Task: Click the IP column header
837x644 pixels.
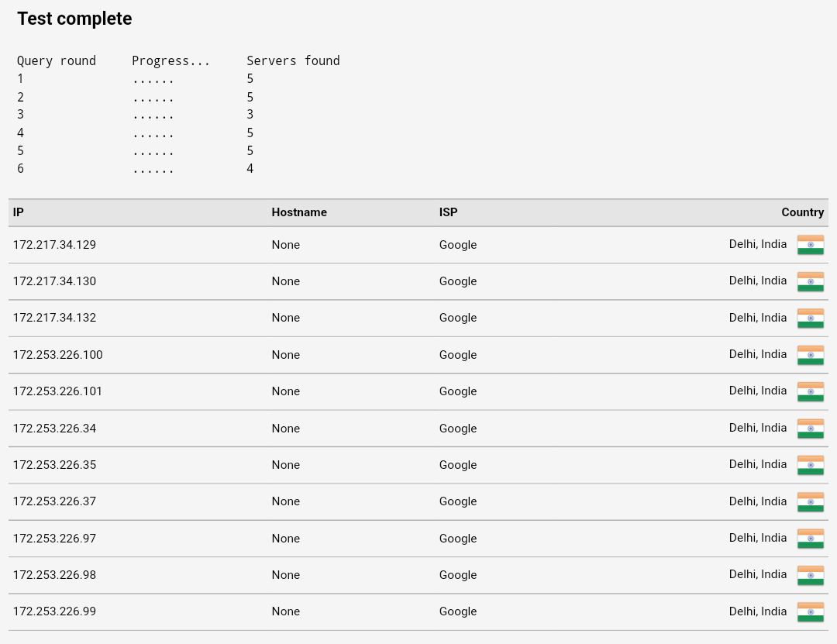Action: [18, 212]
